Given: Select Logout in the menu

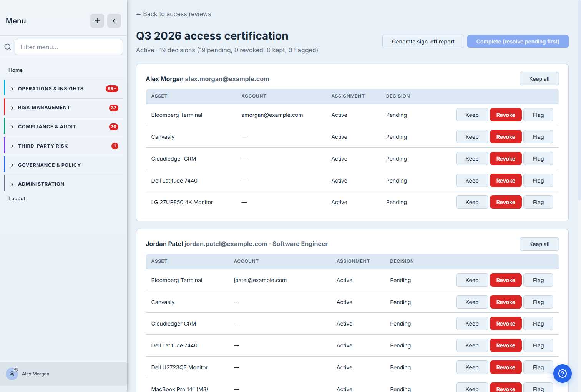Looking at the screenshot, I should tap(17, 198).
